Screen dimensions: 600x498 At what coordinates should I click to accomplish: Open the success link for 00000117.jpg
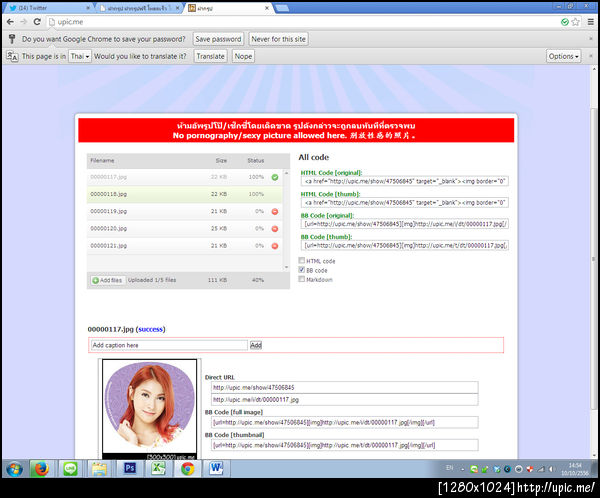(x=150, y=329)
